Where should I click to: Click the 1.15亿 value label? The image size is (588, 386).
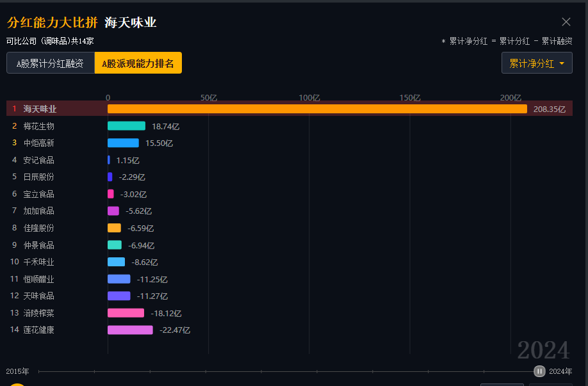point(128,161)
